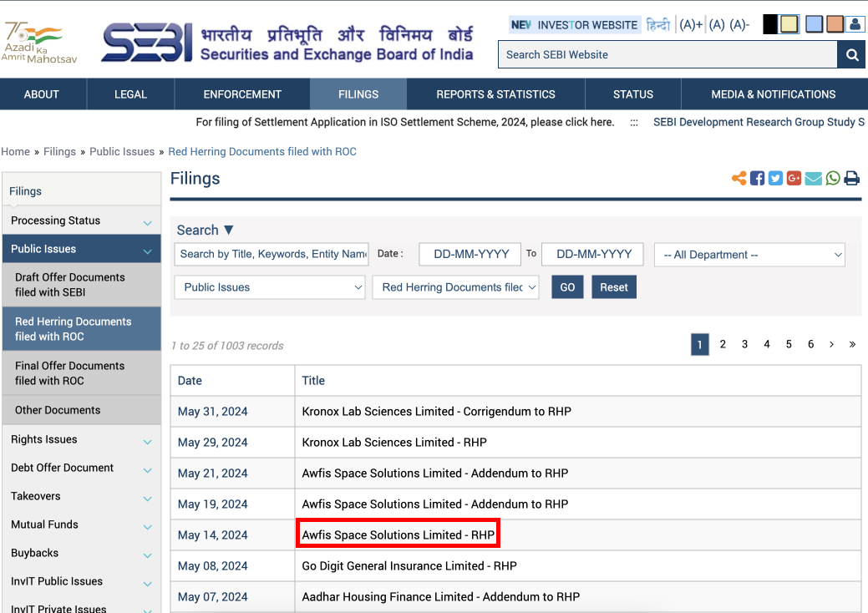Click the Google Plus share icon
The width and height of the screenshot is (868, 613).
point(794,178)
